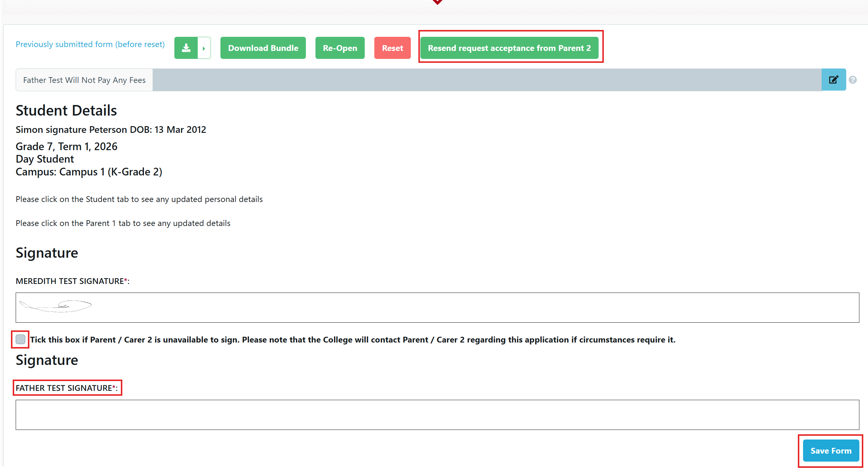Click the Re-Open button

(x=340, y=48)
